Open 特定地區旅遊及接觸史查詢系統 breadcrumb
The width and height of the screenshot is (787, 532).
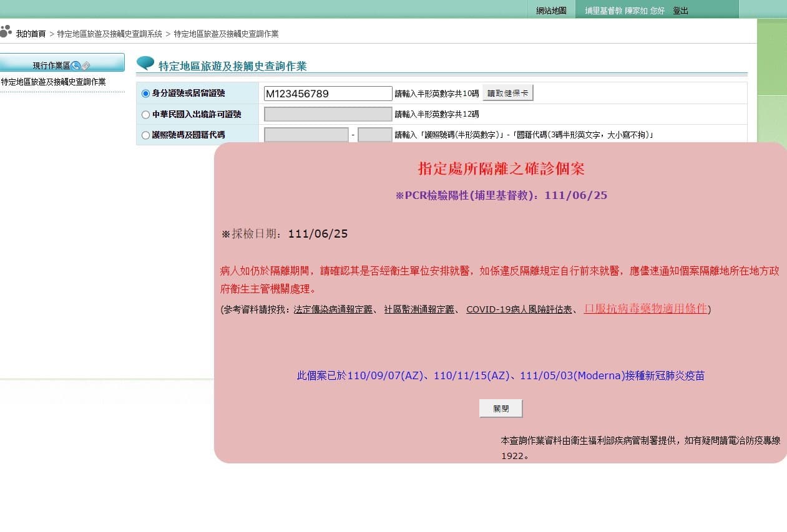coord(110,34)
